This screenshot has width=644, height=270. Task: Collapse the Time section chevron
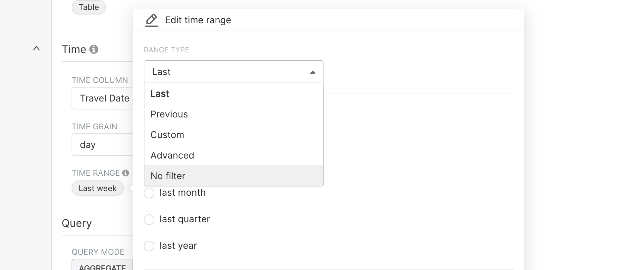36,49
